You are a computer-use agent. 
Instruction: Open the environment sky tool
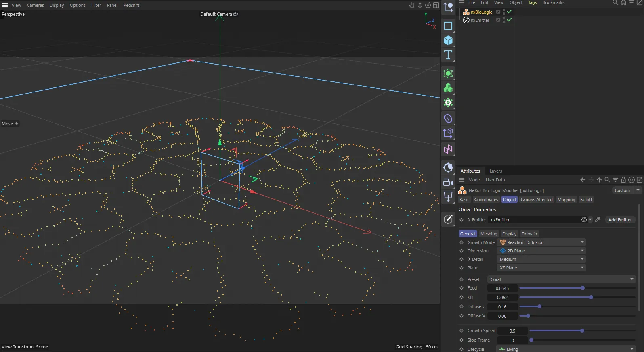(448, 167)
